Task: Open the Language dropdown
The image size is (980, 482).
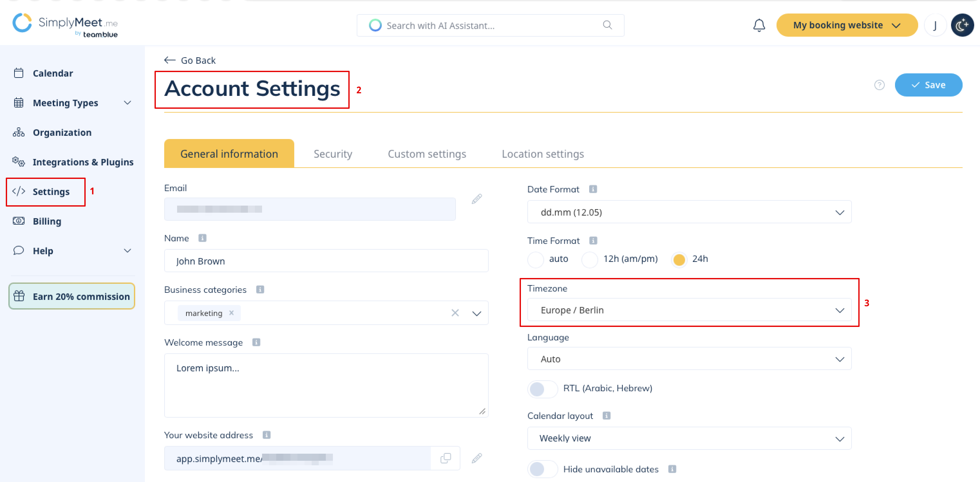Action: 689,358
